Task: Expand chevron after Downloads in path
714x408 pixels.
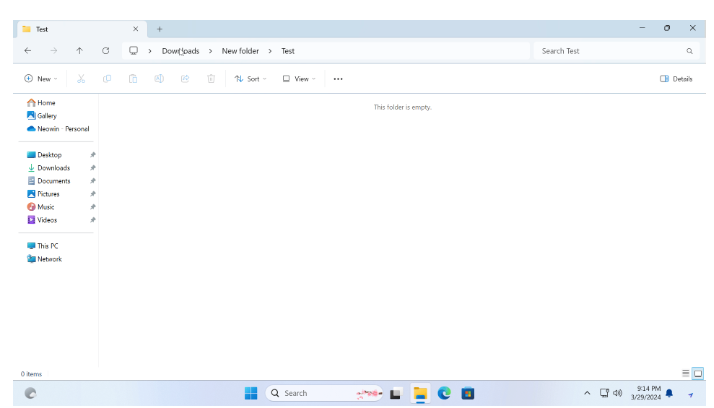Action: [x=210, y=51]
